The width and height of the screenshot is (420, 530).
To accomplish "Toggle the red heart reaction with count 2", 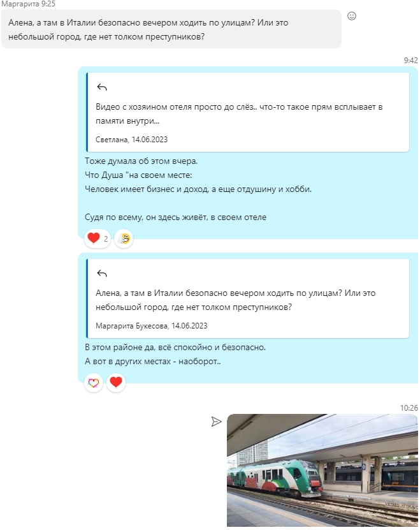I will (98, 239).
